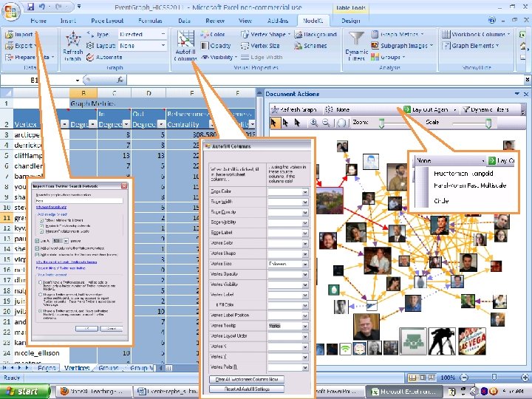
Task: Click Reset All Autofill Settings button
Action: pos(247,389)
